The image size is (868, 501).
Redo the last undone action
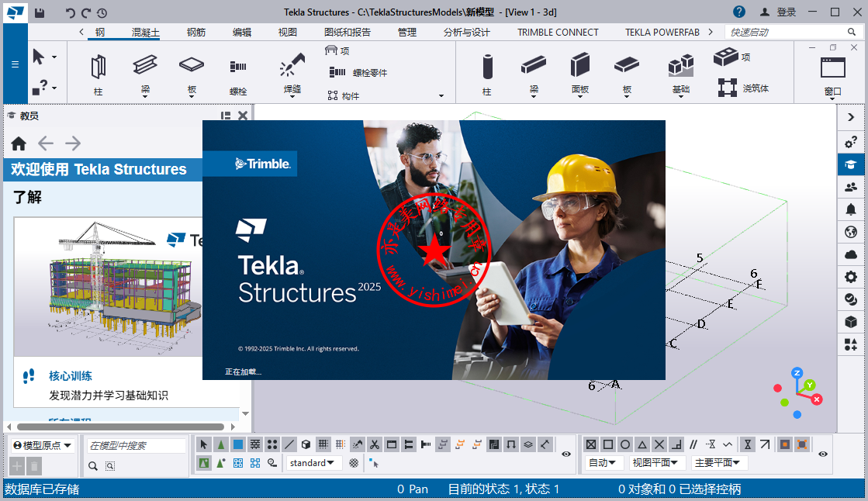tap(86, 12)
